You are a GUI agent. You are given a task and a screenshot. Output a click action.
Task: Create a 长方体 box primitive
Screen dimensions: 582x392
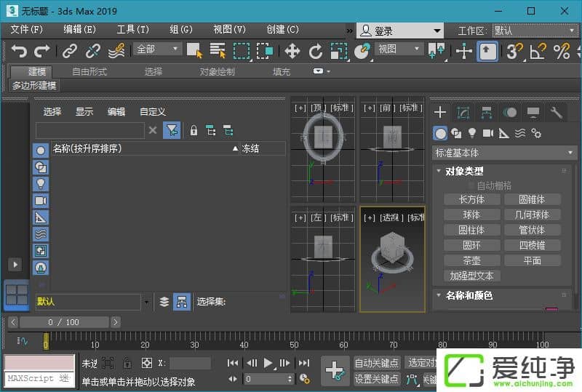pyautogui.click(x=471, y=200)
